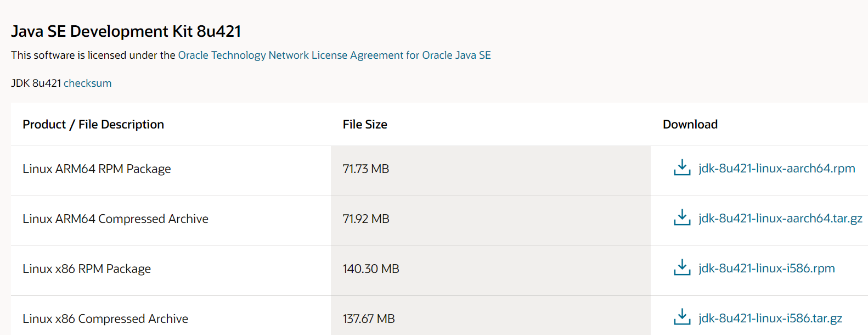The image size is (868, 335).
Task: Click the Product / File Description column header
Action: (93, 124)
